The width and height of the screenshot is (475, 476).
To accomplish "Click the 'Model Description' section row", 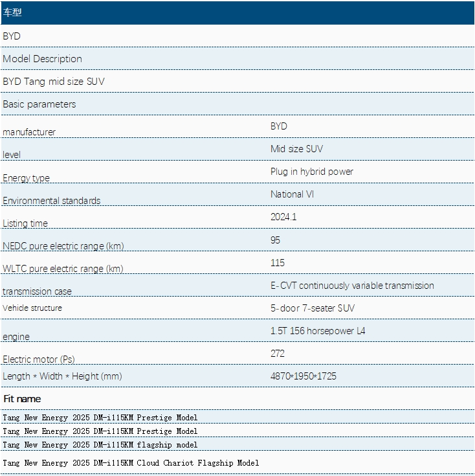I will pos(237,58).
